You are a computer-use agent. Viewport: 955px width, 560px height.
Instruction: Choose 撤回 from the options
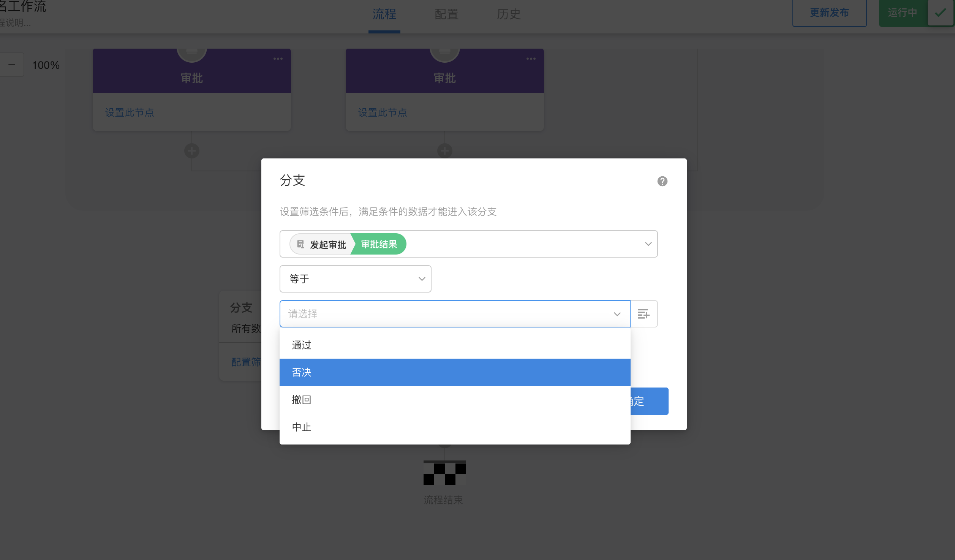pos(302,400)
